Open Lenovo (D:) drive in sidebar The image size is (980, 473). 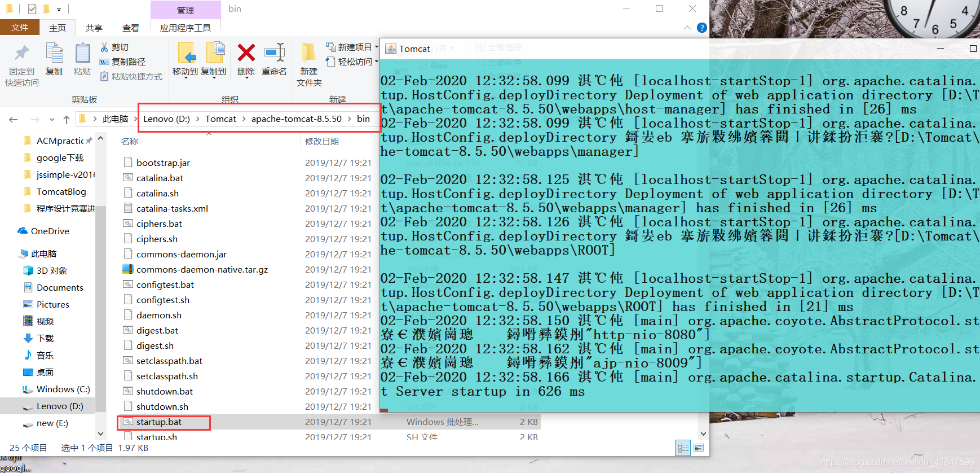[x=52, y=406]
